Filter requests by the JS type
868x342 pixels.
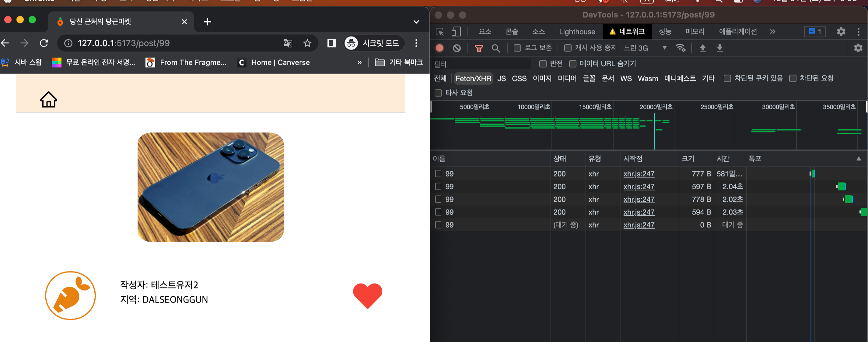click(x=501, y=79)
